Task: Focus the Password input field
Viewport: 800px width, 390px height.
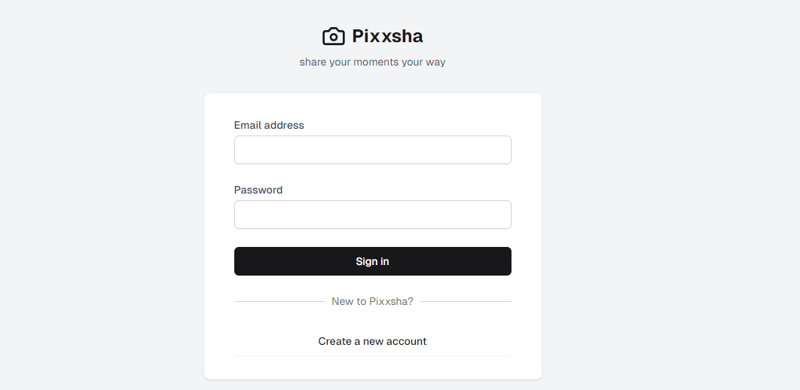Action: pyautogui.click(x=372, y=214)
